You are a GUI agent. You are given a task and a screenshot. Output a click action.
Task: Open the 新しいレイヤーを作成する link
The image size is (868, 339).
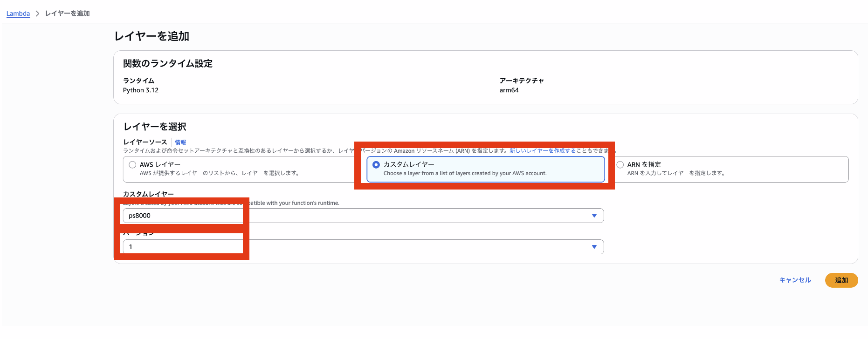coord(543,150)
